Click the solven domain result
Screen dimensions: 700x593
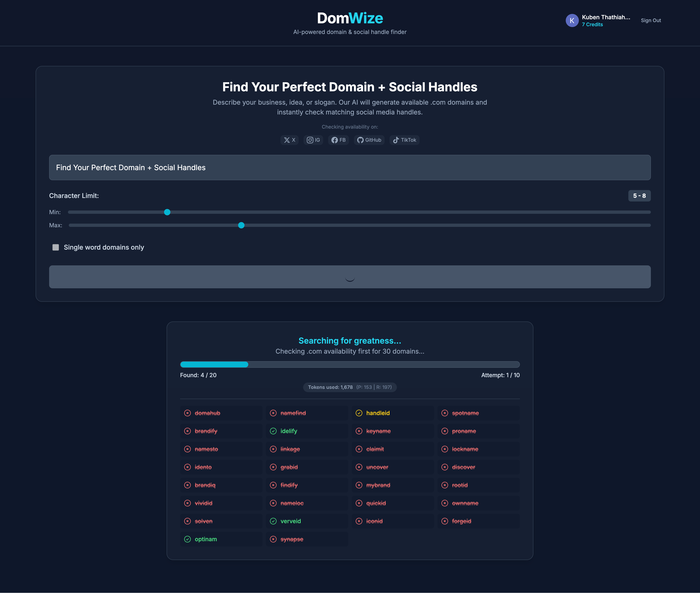(x=221, y=521)
